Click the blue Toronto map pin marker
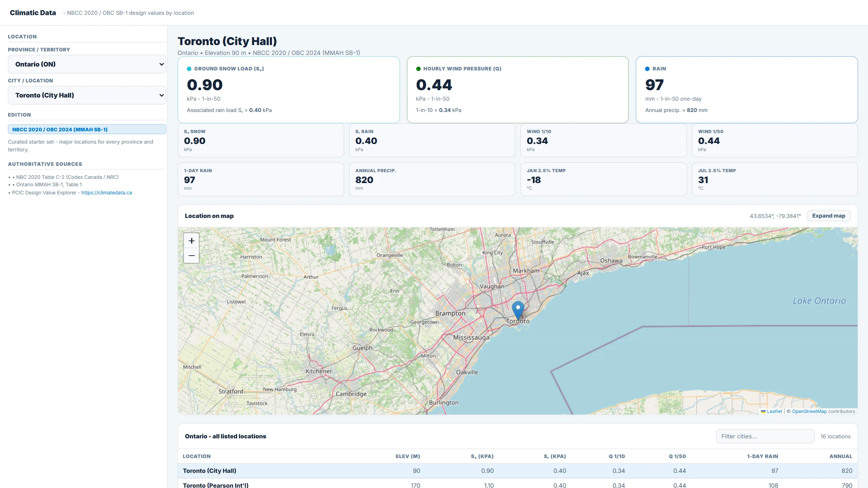 coord(518,311)
